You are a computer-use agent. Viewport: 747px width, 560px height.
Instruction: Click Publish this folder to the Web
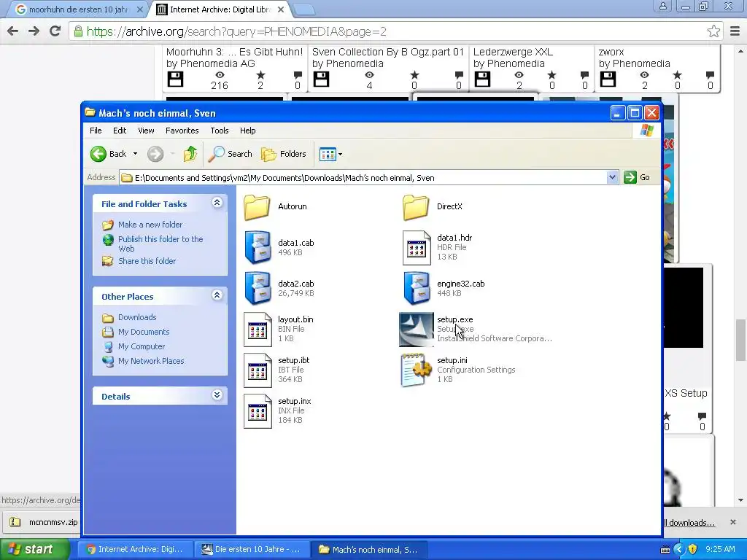coord(160,244)
